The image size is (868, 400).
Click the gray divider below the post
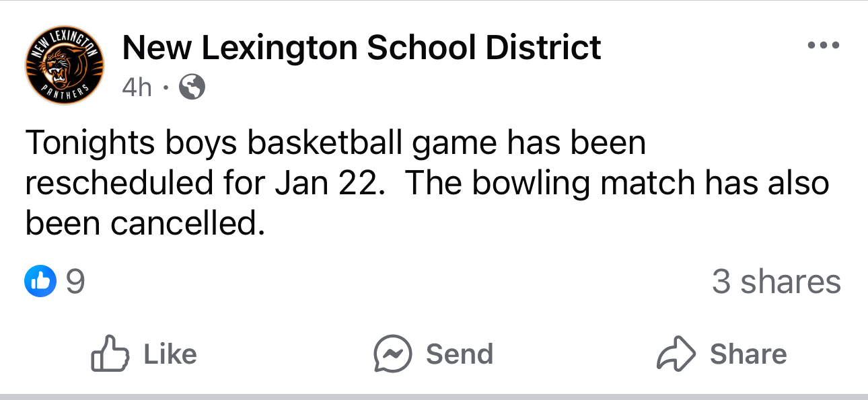click(x=434, y=396)
